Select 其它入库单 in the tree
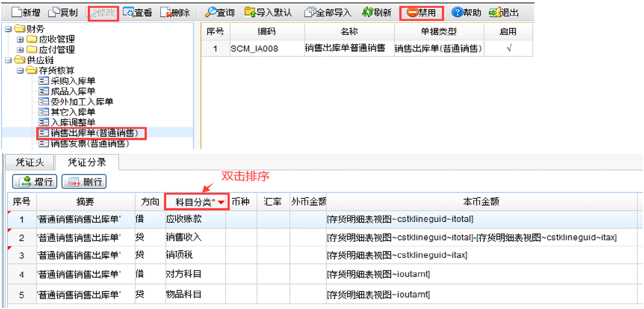Screen dimensions: 644x309 (73, 112)
